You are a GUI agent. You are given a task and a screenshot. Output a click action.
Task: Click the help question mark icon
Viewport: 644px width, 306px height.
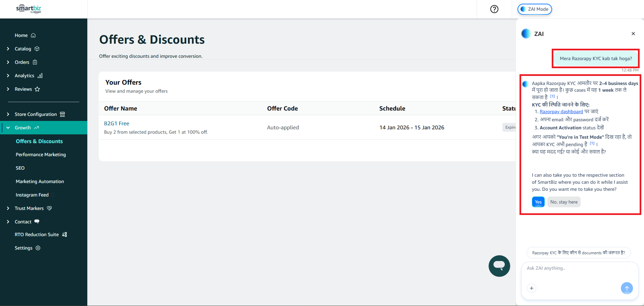(x=494, y=9)
